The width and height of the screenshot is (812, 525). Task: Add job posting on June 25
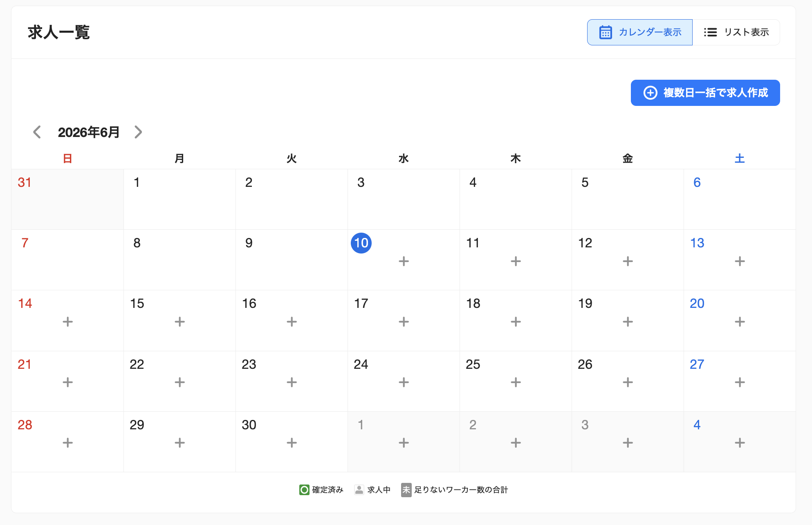tap(516, 382)
